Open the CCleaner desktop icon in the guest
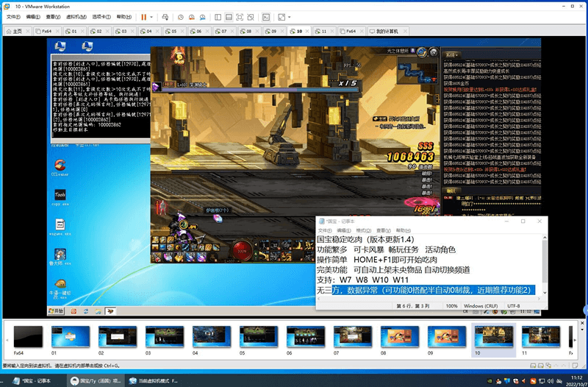The height and width of the screenshot is (387, 588). click(x=60, y=168)
